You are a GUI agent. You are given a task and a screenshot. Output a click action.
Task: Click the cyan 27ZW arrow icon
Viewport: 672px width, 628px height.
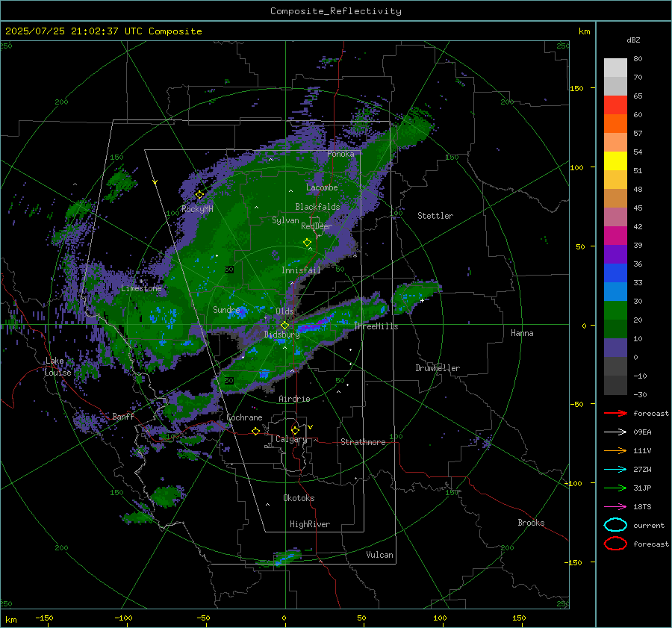tap(615, 470)
